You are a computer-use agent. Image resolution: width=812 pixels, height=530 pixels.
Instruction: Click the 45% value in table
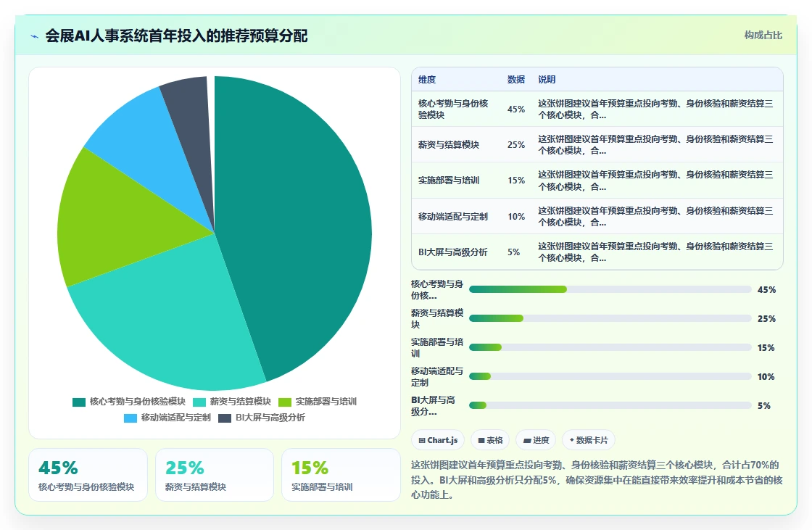point(515,109)
